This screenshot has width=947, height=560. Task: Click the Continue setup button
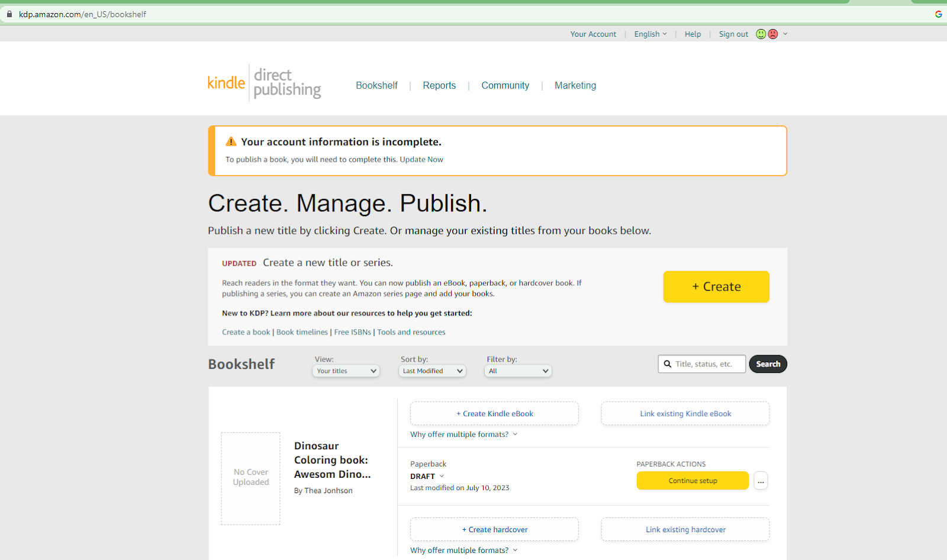[692, 481]
